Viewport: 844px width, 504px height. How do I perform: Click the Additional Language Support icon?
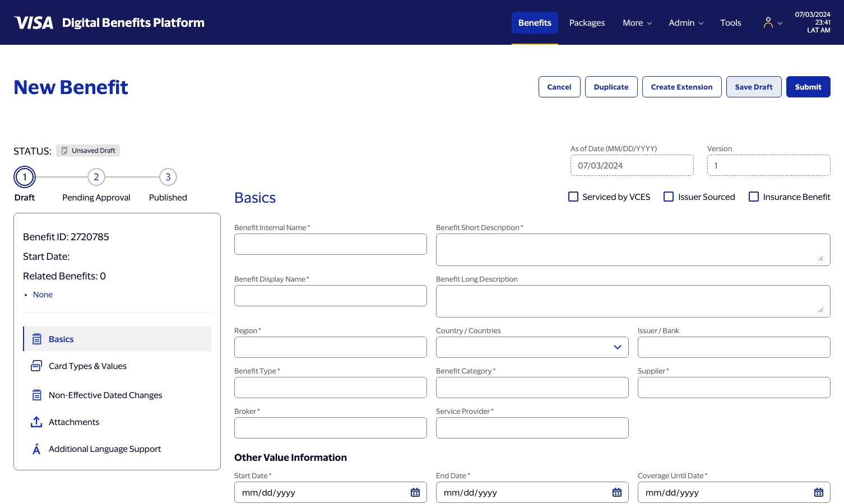pyautogui.click(x=36, y=449)
